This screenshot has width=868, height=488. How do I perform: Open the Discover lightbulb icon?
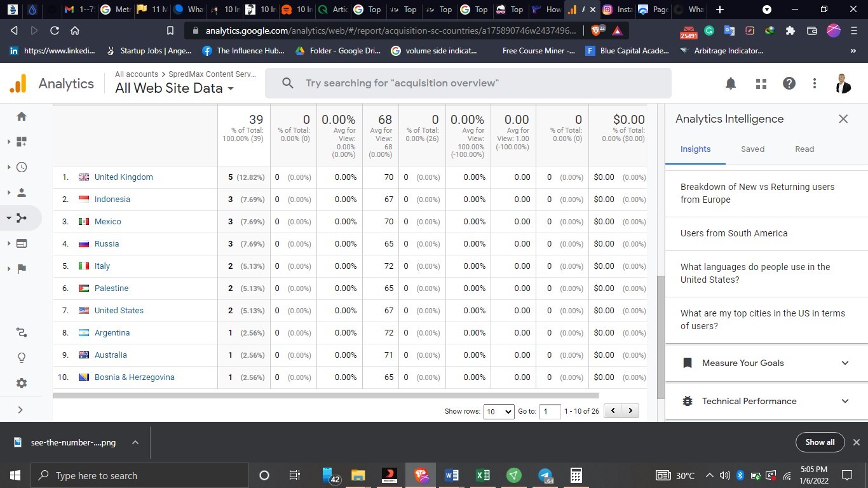[x=22, y=358]
